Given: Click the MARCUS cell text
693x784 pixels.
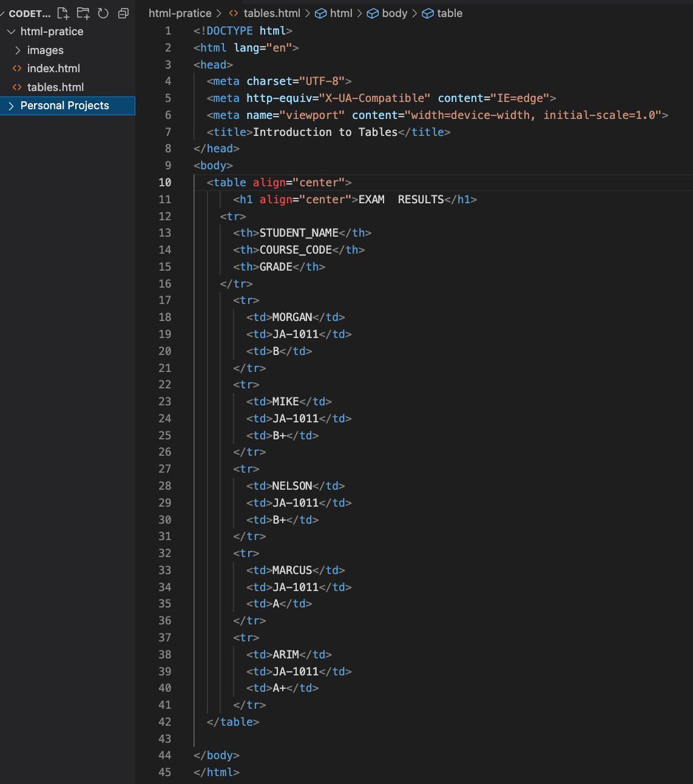Looking at the screenshot, I should (292, 570).
